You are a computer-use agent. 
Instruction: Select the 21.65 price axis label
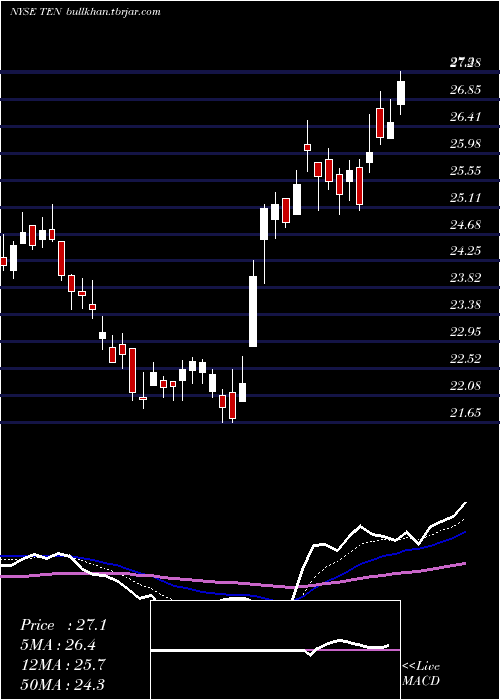click(465, 412)
